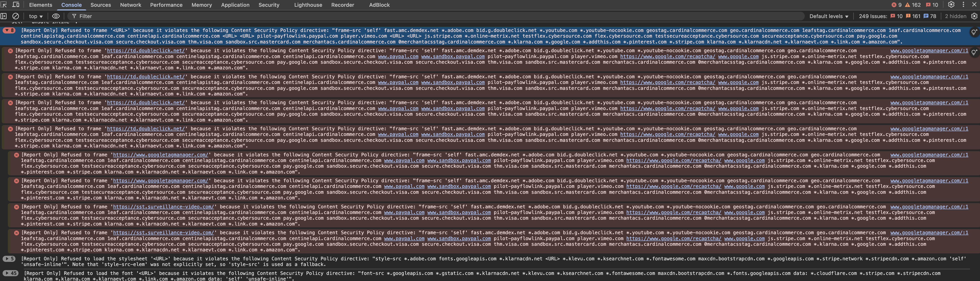Open DevTools settings gear in the top bar
This screenshot has height=281, width=980.
(951, 5)
